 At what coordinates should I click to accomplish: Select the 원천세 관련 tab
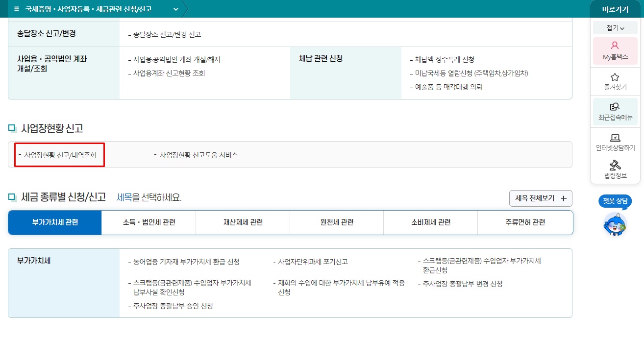tap(336, 222)
